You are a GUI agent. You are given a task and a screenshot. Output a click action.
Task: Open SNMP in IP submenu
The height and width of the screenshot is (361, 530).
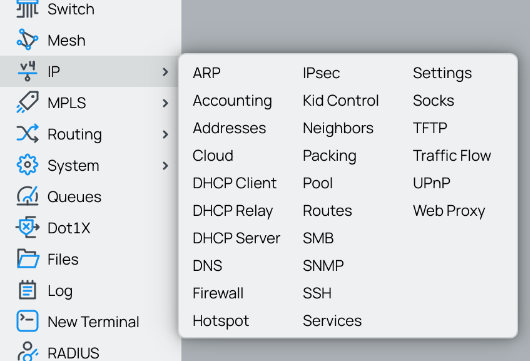pyautogui.click(x=323, y=266)
